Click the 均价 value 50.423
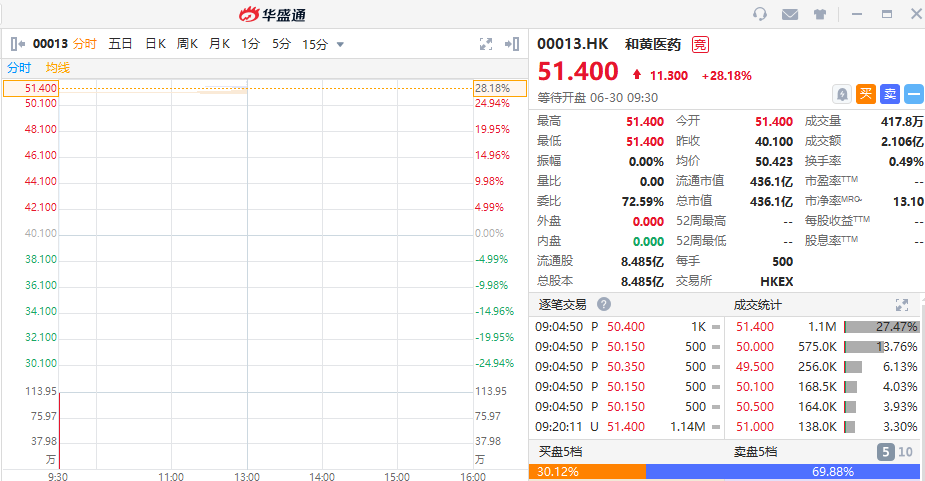The image size is (925, 481). point(774,162)
